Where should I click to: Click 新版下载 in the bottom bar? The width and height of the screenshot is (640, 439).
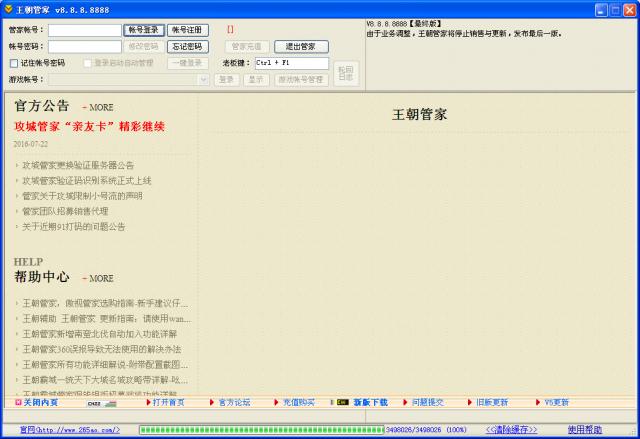370,403
